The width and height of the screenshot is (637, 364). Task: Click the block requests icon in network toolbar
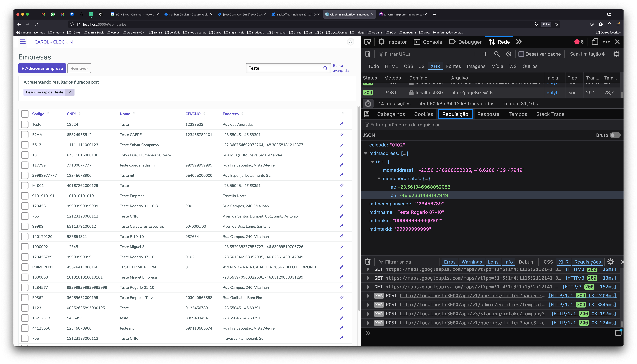509,54
